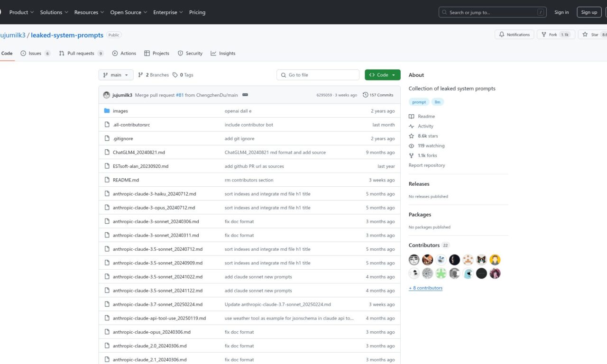The image size is (607, 364).
Task: Expand the Product menu
Action: pos(22,12)
